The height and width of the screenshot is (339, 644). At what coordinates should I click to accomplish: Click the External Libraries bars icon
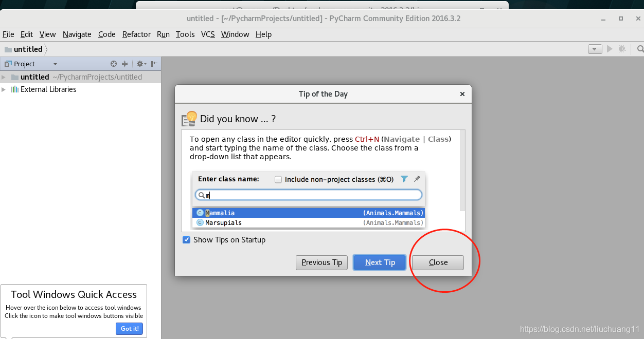(x=15, y=89)
